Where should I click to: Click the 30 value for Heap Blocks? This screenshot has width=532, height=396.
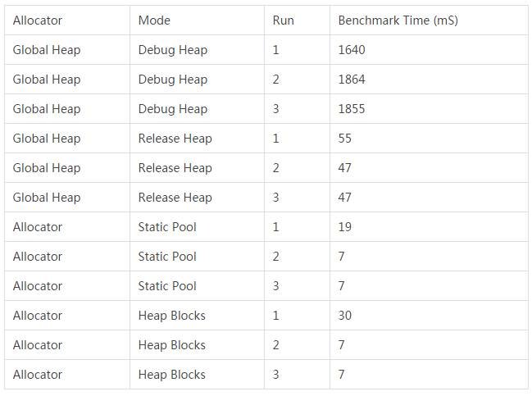point(345,316)
